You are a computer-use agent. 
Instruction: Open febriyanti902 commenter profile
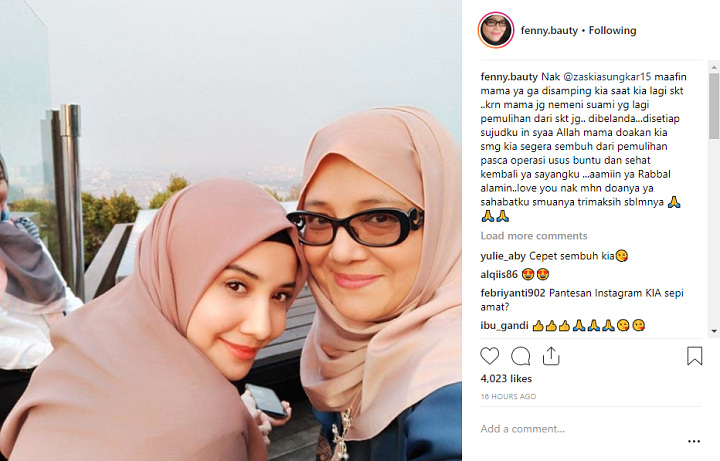click(x=512, y=293)
